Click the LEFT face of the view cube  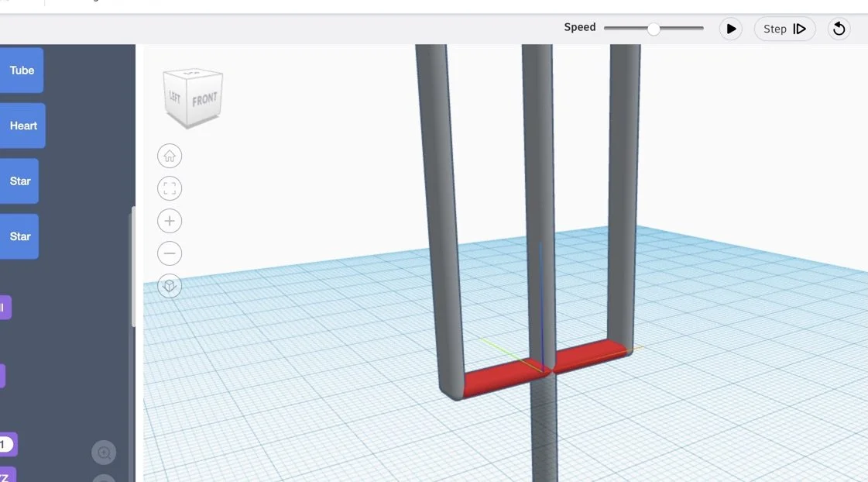pos(175,98)
